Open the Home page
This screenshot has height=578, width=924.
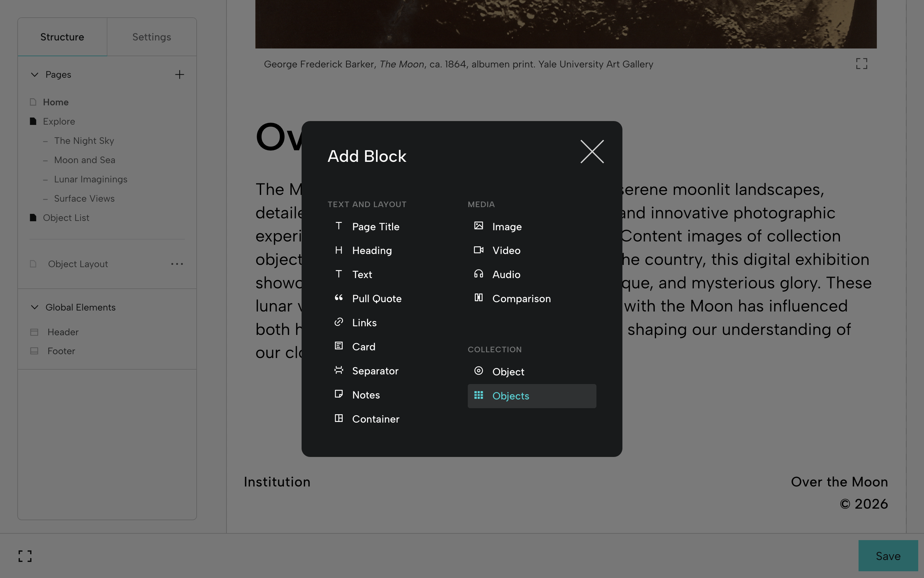click(56, 102)
